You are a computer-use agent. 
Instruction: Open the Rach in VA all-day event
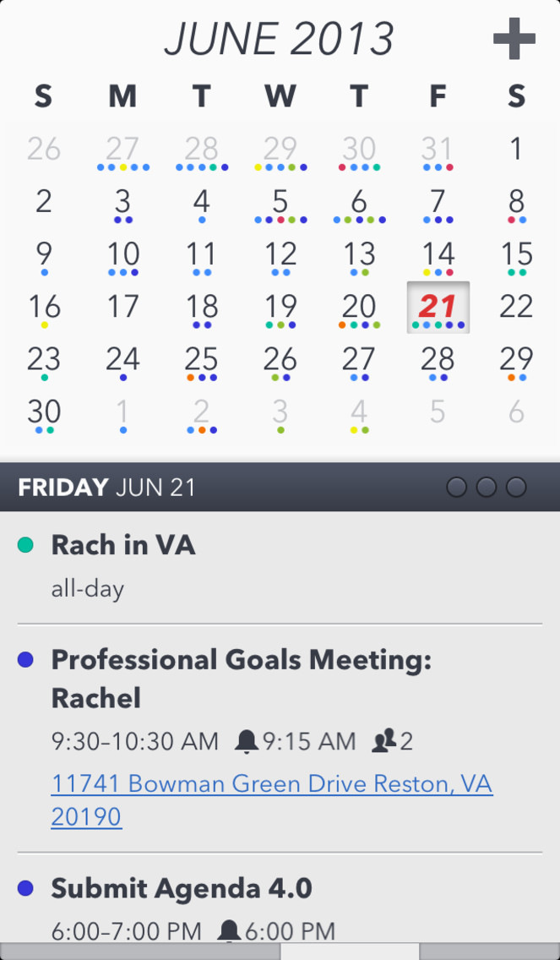tap(280, 568)
